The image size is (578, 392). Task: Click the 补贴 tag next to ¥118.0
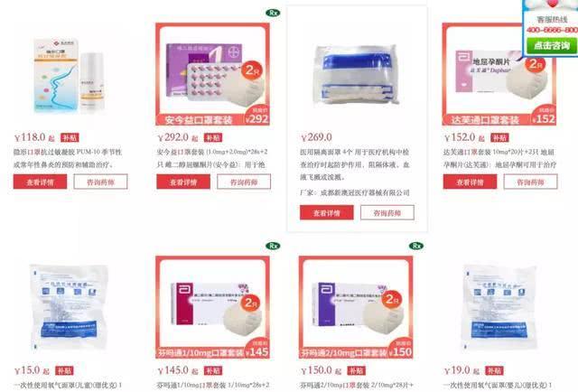coord(70,138)
